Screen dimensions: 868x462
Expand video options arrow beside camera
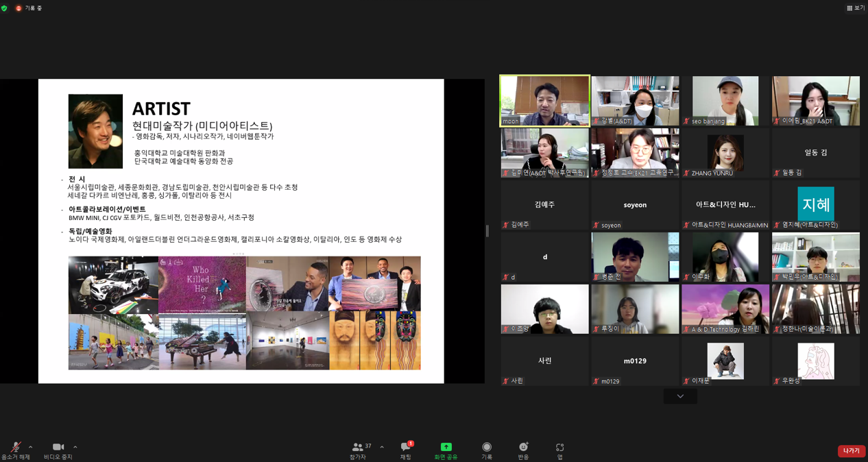[x=75, y=447]
